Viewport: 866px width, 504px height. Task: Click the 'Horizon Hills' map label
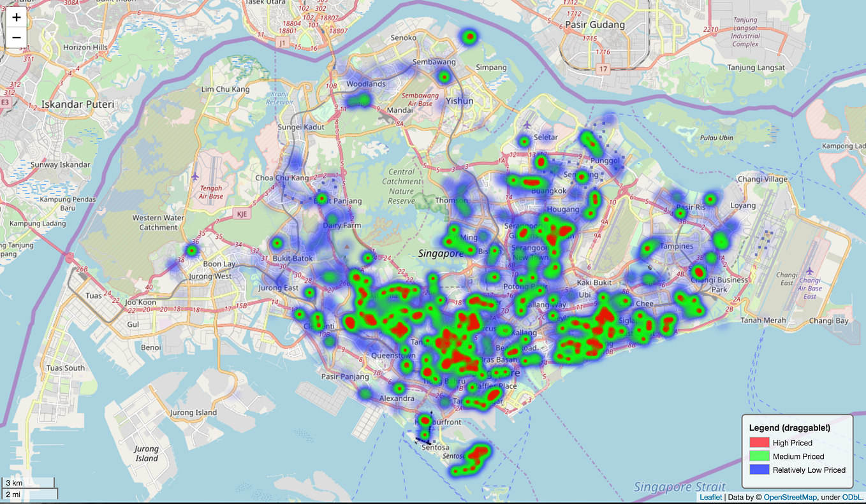(x=85, y=47)
